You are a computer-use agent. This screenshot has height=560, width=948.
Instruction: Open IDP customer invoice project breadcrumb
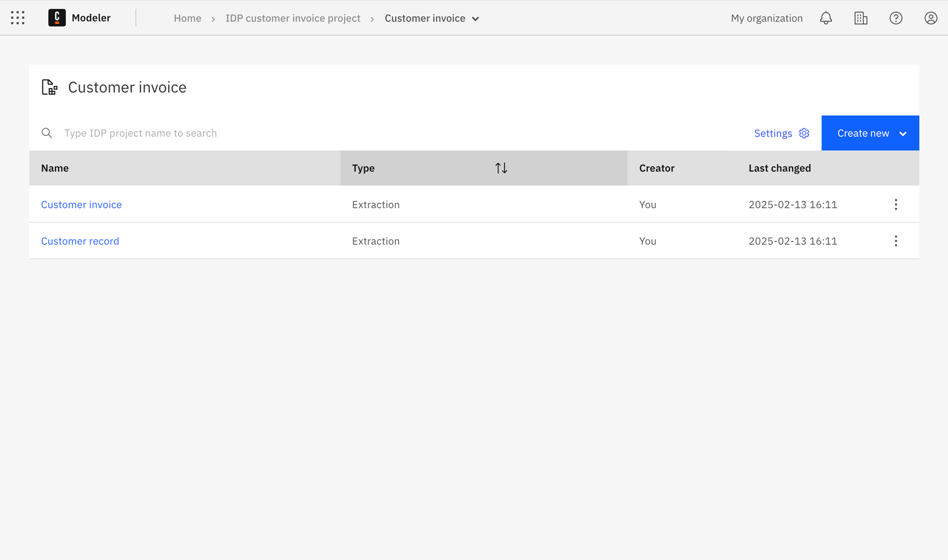pyautogui.click(x=293, y=18)
